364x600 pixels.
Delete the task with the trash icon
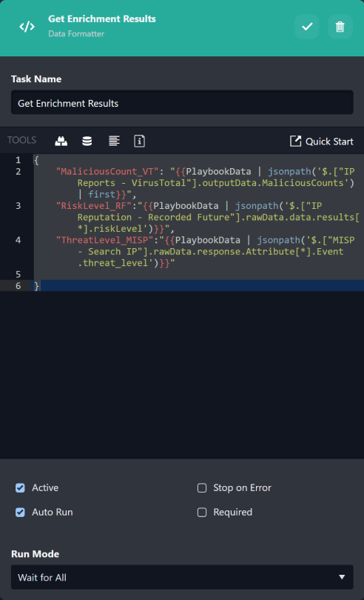click(340, 27)
